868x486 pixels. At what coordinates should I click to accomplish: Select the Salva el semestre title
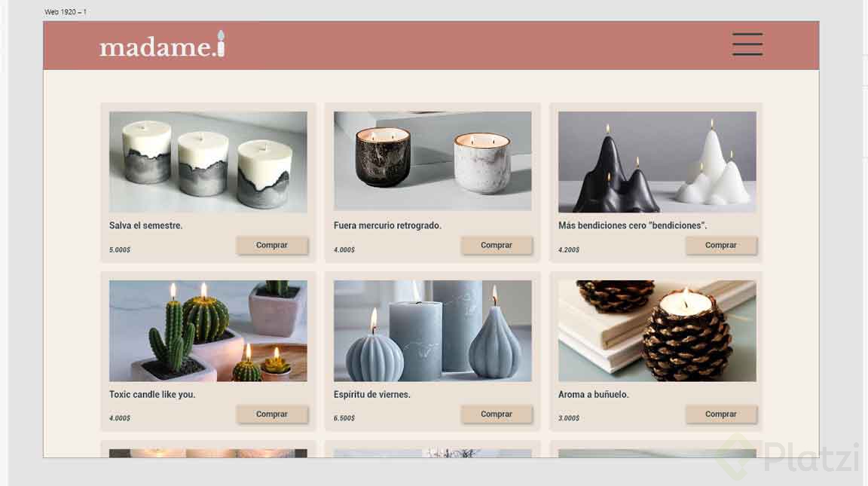click(145, 225)
